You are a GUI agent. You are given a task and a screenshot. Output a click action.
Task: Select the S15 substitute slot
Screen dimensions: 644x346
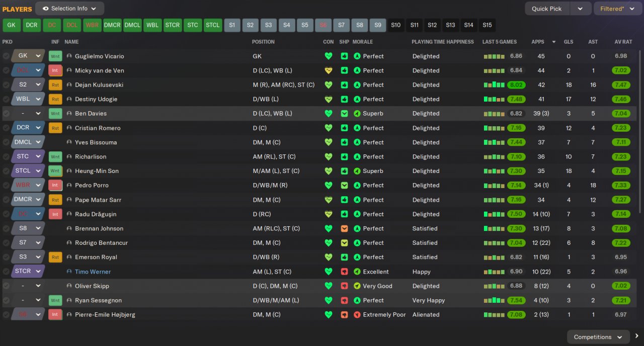point(487,25)
